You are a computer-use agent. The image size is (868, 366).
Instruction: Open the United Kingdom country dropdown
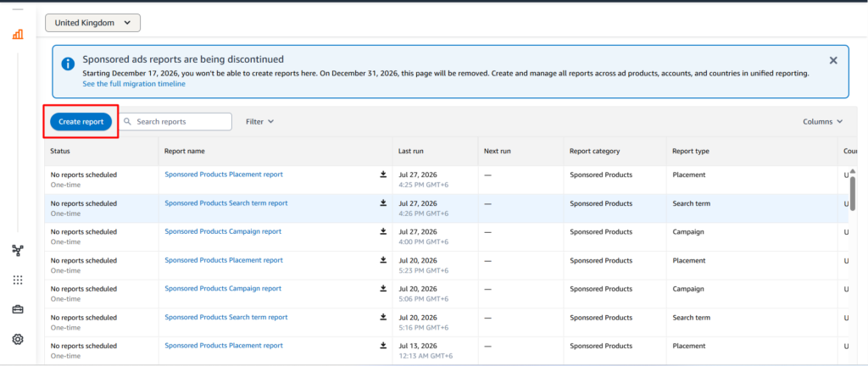[x=92, y=23]
